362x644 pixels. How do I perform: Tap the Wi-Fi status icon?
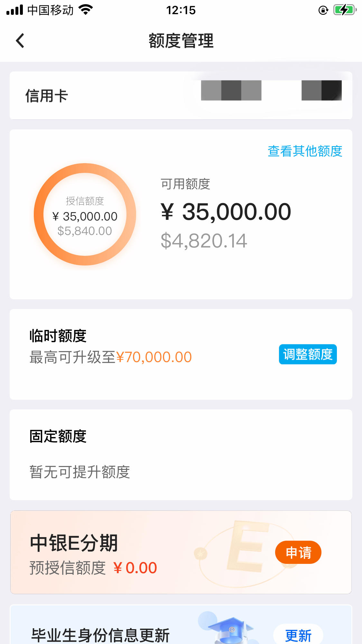86,10
